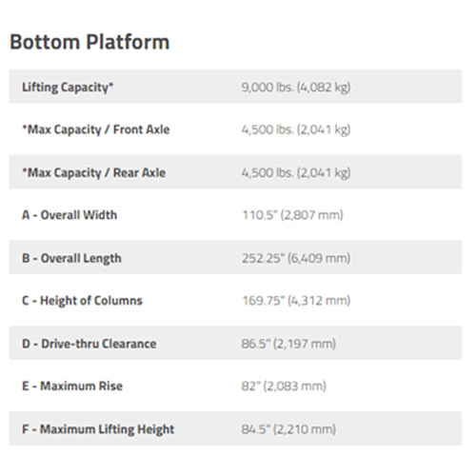Click the 84.5" (2,210 mm) value
The image size is (476, 476).
pyautogui.click(x=288, y=429)
